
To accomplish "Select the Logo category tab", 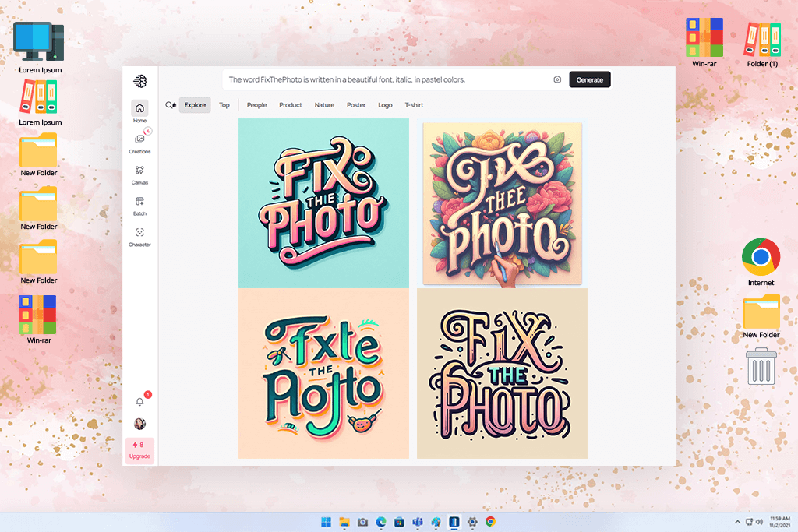I will pos(385,105).
